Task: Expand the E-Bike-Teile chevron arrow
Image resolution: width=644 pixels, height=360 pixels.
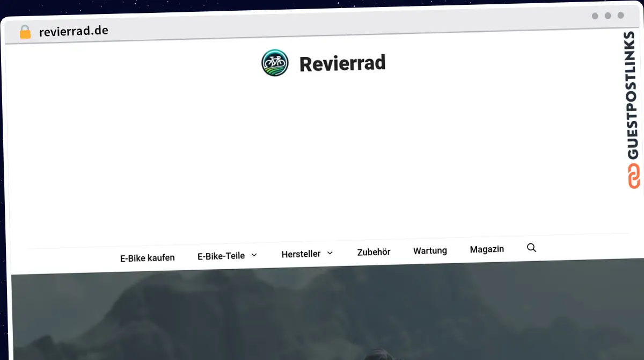Action: click(254, 255)
